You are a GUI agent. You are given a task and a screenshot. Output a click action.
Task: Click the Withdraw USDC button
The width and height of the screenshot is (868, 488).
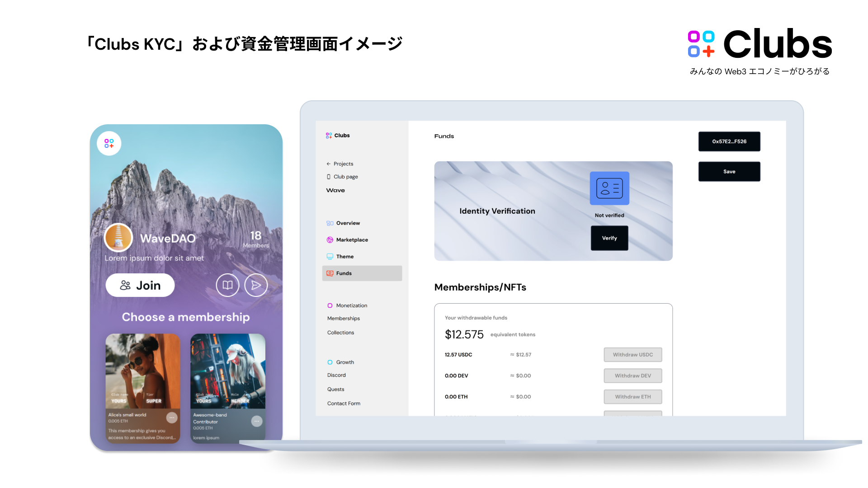(632, 354)
